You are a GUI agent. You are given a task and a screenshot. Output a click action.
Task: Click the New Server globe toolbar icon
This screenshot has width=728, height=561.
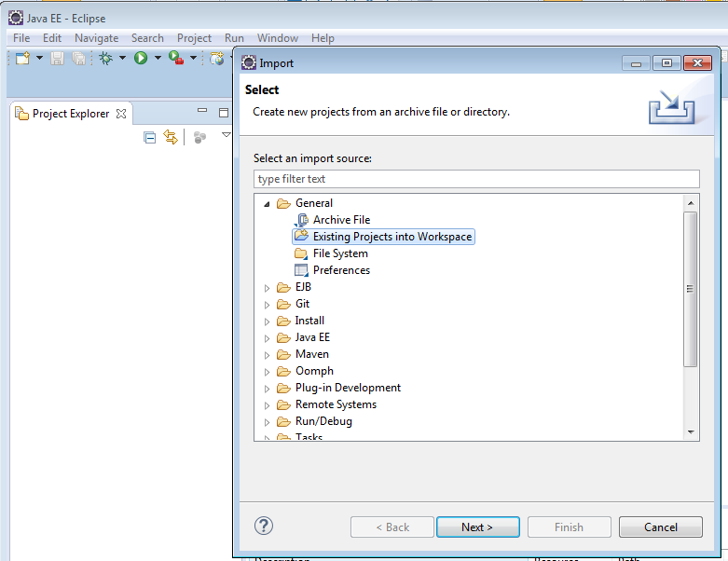coord(216,58)
